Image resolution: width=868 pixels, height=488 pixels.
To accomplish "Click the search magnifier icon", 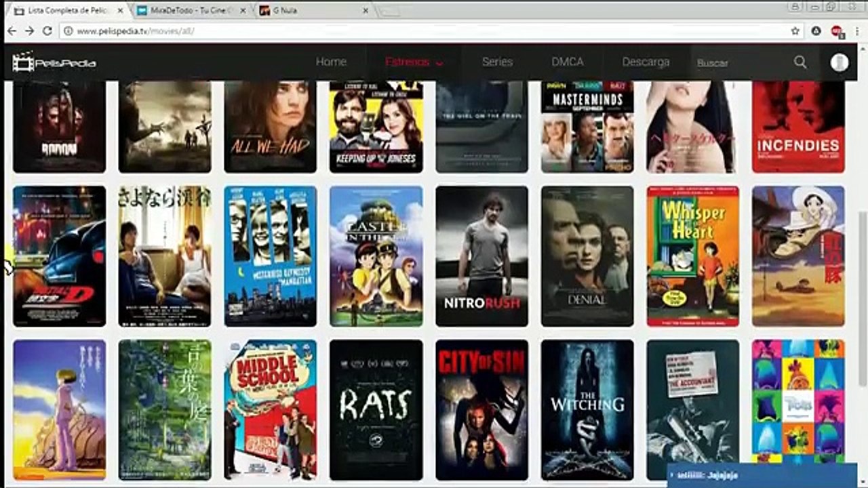I will pos(800,62).
